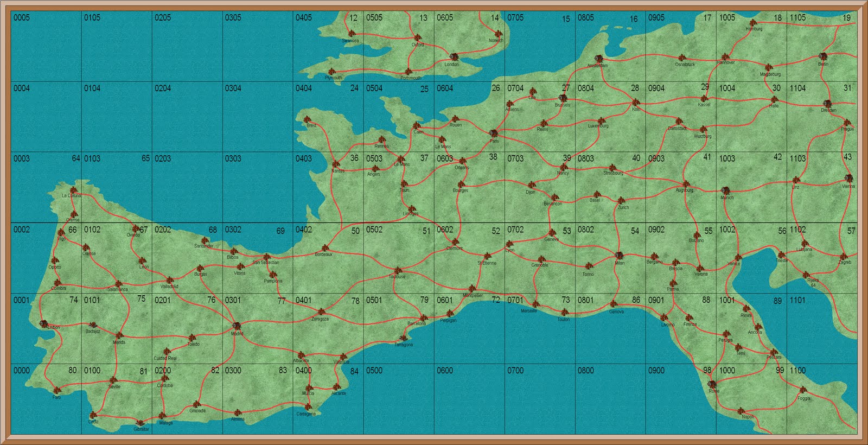868x445 pixels.
Task: Click the Madrid city marker
Action: (x=237, y=326)
